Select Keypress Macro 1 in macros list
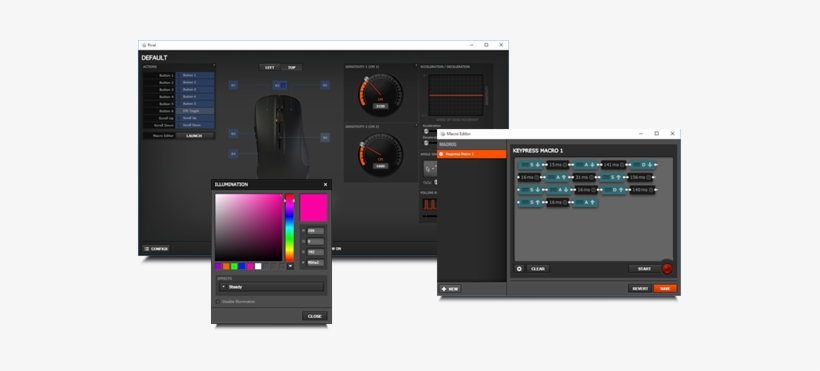The image size is (820, 371). coord(472,154)
